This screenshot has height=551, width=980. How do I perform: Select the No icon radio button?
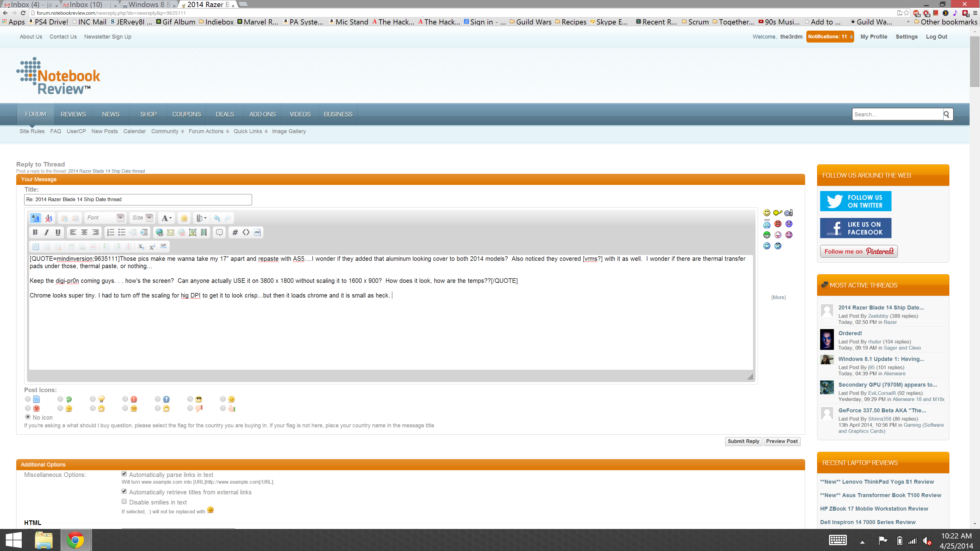point(28,417)
